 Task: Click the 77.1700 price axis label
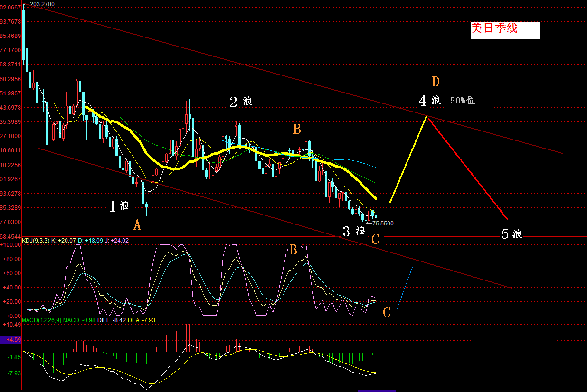point(10,50)
